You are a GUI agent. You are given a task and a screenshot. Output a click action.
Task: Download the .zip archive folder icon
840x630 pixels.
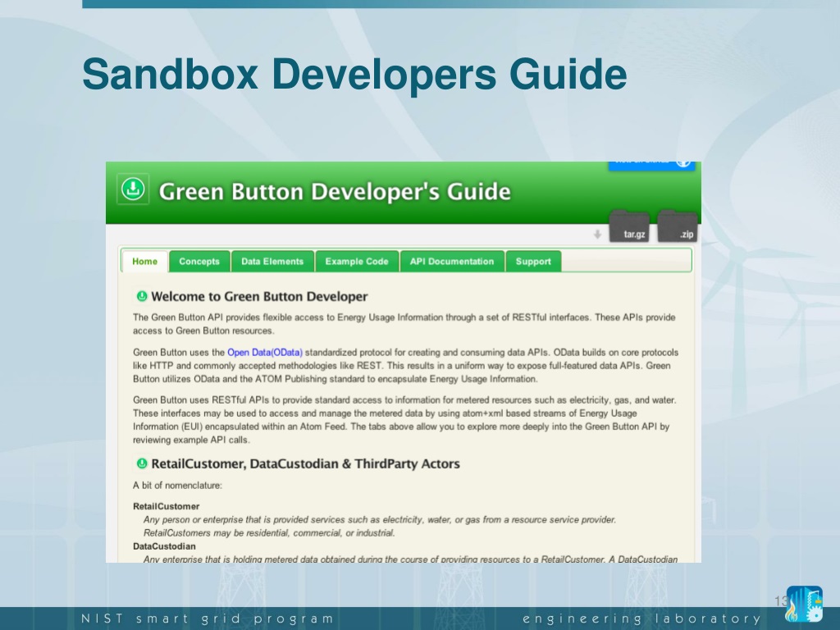(x=677, y=226)
